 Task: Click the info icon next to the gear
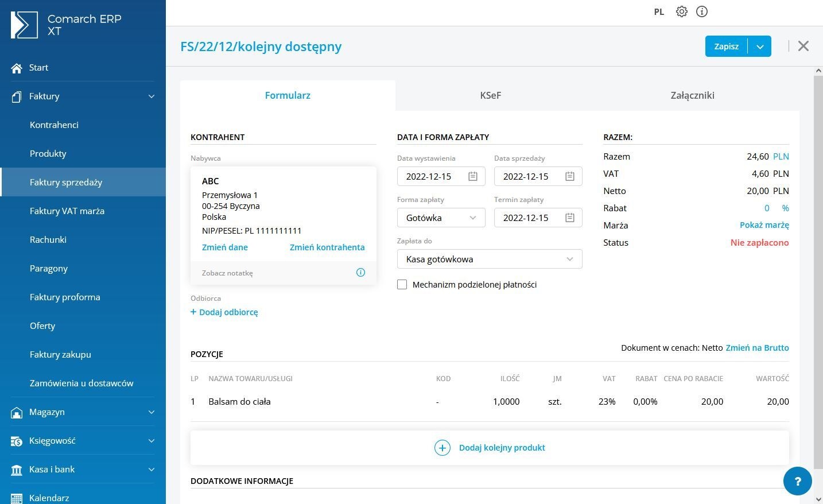(701, 11)
